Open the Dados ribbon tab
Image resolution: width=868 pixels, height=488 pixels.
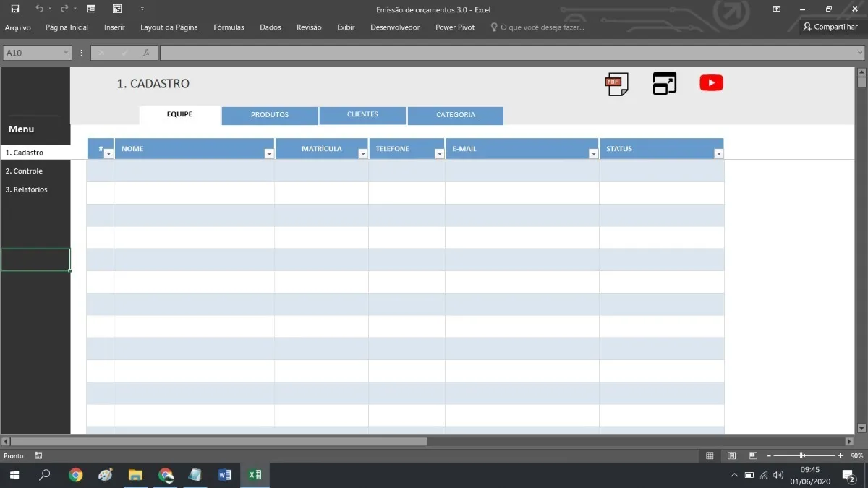[271, 27]
